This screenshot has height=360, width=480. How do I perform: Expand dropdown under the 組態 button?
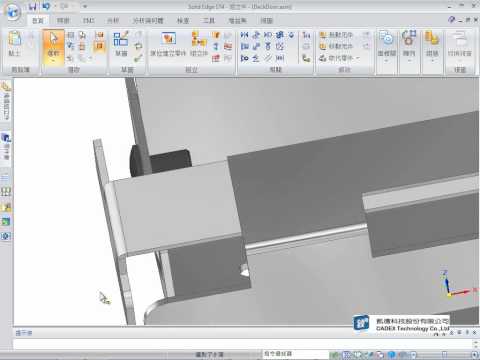(432, 61)
